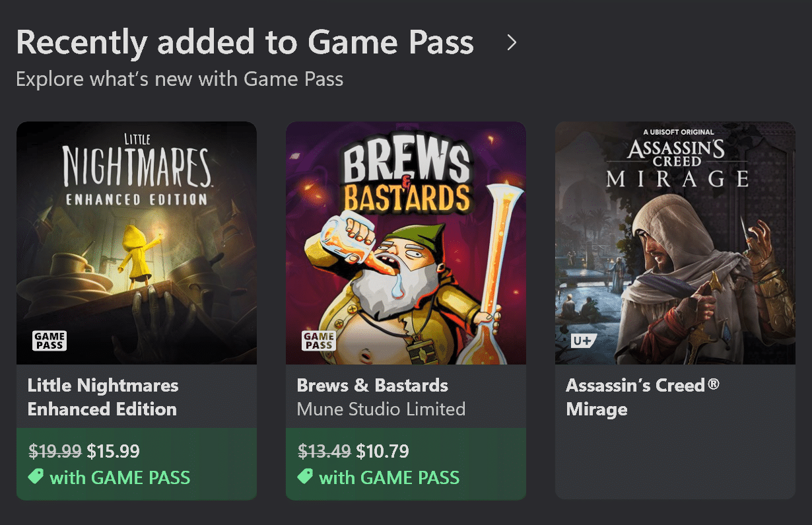This screenshot has height=525, width=812.
Task: Click "with GAME PASS" under Little Nightmares
Action: pyautogui.click(x=120, y=477)
